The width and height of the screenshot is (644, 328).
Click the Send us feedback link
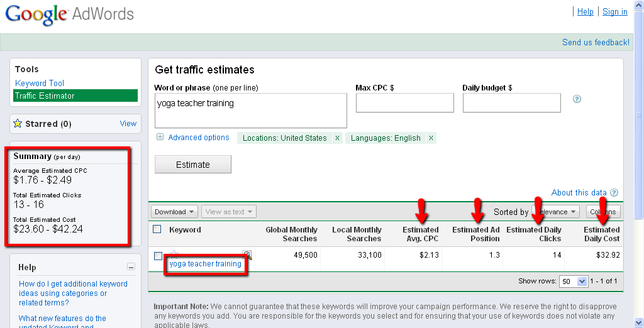(x=595, y=42)
